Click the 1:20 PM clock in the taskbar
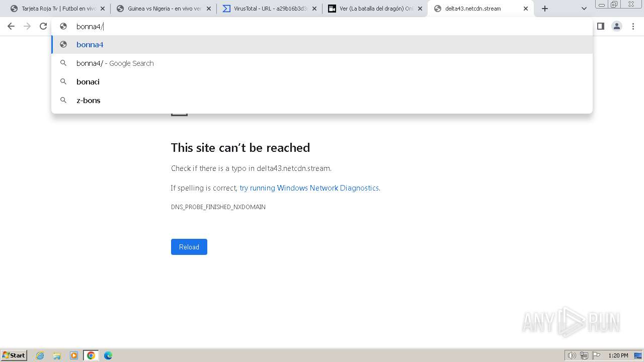644x362 pixels. tap(618, 355)
